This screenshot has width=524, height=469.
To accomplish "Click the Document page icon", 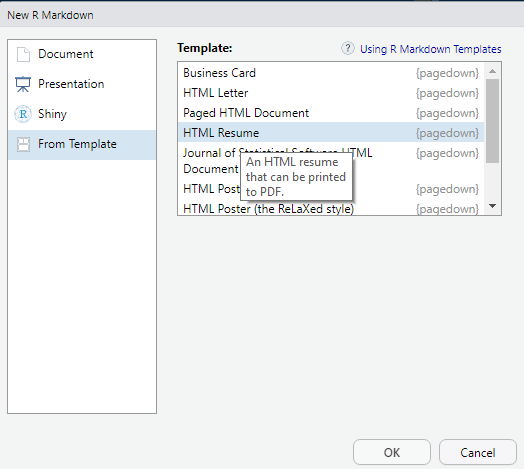I will (23, 54).
